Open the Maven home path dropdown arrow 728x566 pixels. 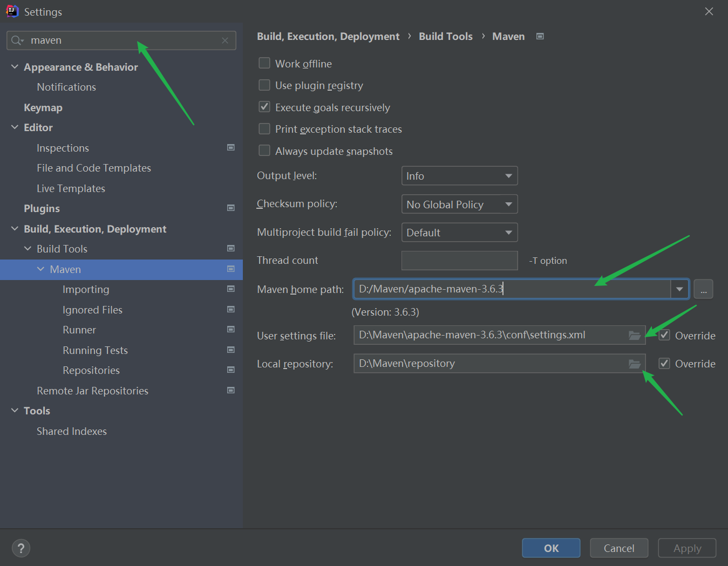[679, 289]
